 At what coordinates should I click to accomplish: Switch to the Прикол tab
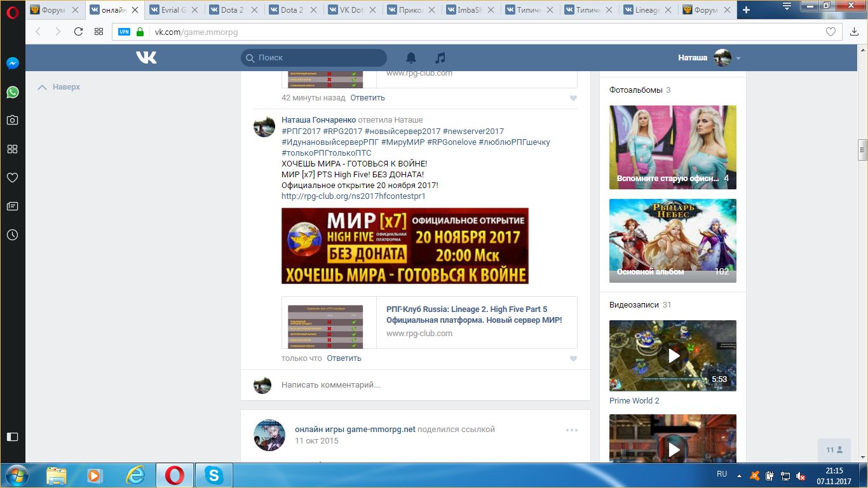click(412, 10)
